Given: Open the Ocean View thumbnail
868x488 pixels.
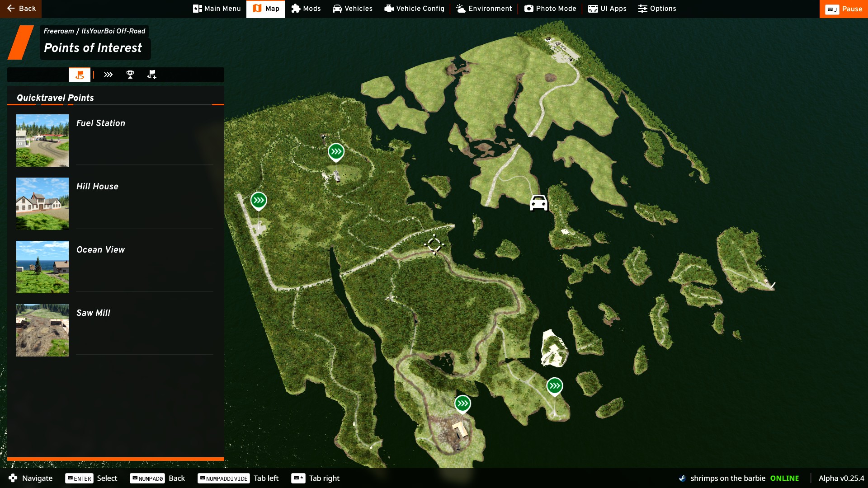Looking at the screenshot, I should coord(42,267).
